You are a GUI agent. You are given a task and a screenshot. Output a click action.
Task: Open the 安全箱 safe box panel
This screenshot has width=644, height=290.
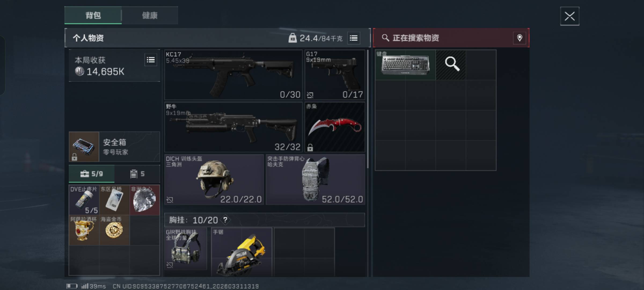click(x=114, y=147)
